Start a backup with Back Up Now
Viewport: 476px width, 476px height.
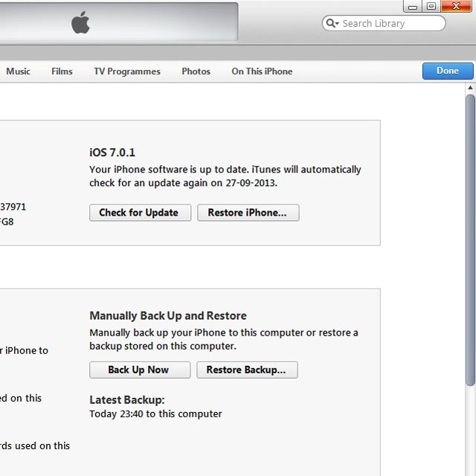point(139,370)
